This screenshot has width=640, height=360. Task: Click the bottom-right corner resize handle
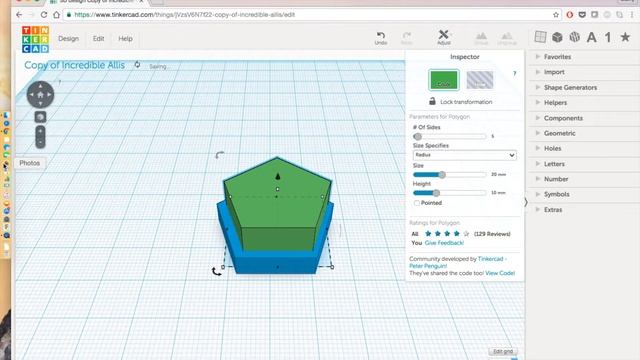(x=332, y=267)
